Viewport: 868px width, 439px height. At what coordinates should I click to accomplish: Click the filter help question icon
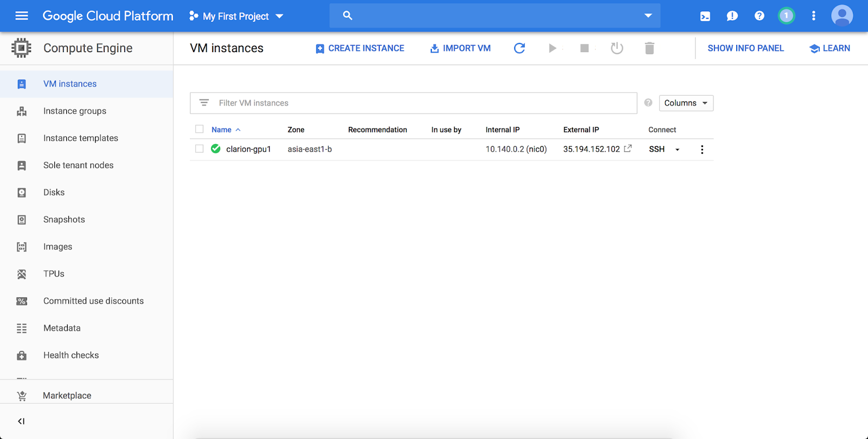648,103
